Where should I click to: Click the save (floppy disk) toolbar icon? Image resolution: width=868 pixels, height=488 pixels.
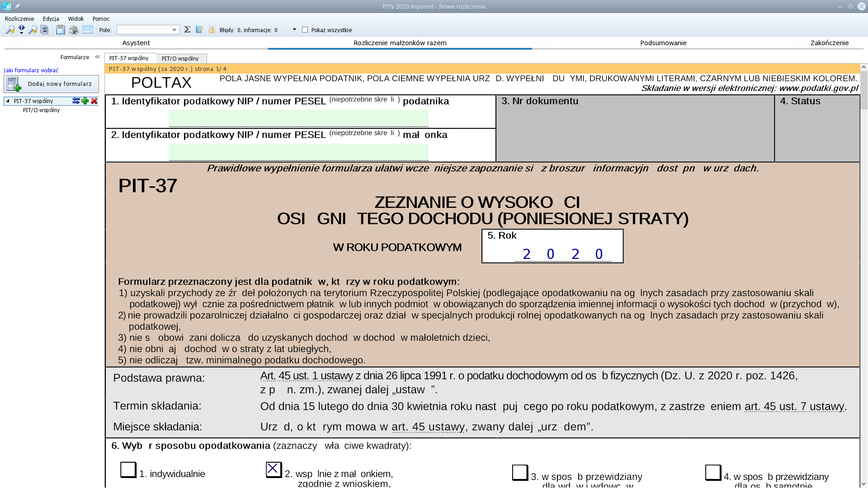click(x=60, y=30)
